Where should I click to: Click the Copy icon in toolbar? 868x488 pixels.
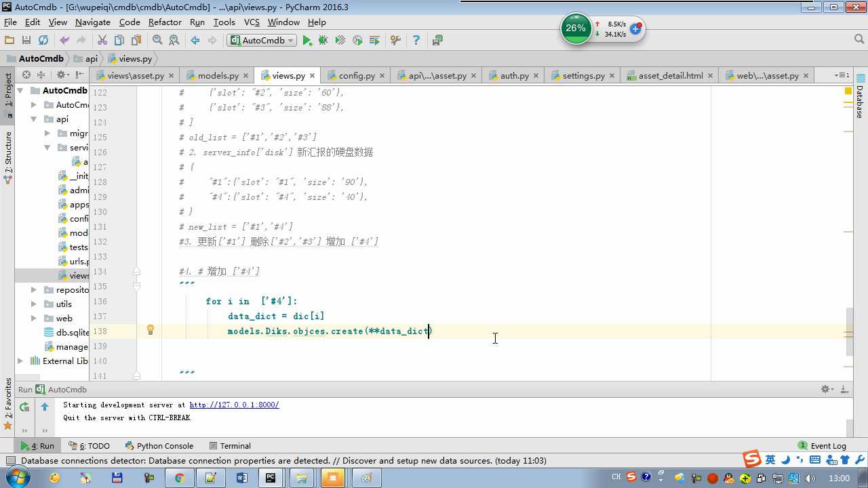pyautogui.click(x=119, y=41)
